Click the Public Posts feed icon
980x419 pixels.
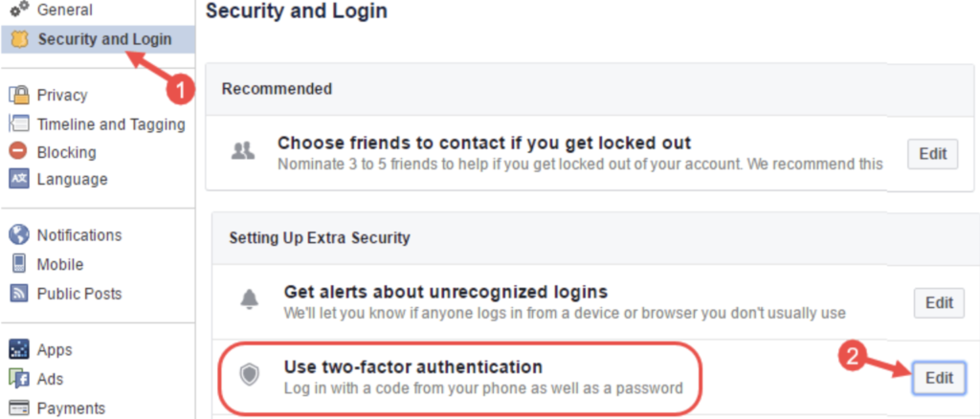coord(19,294)
